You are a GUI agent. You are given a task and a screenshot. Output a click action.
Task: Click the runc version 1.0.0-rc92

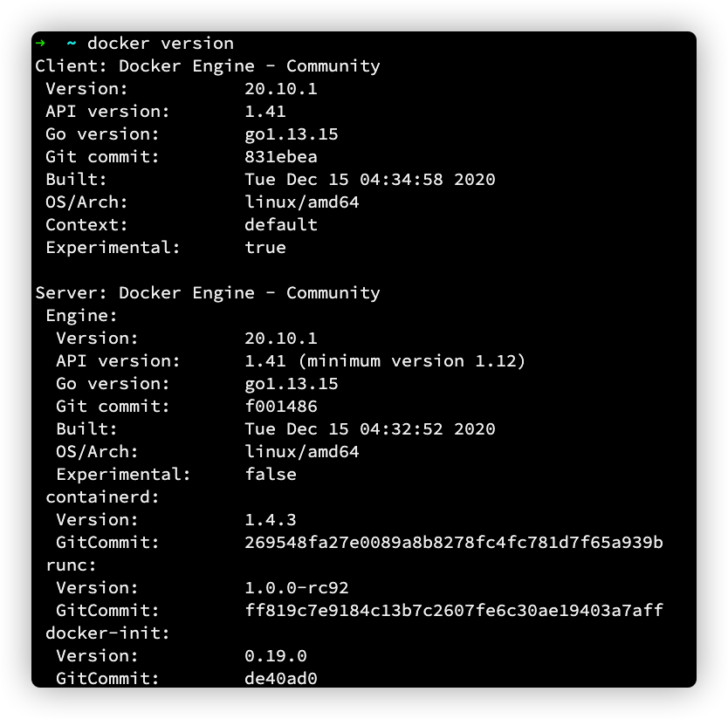point(297,587)
